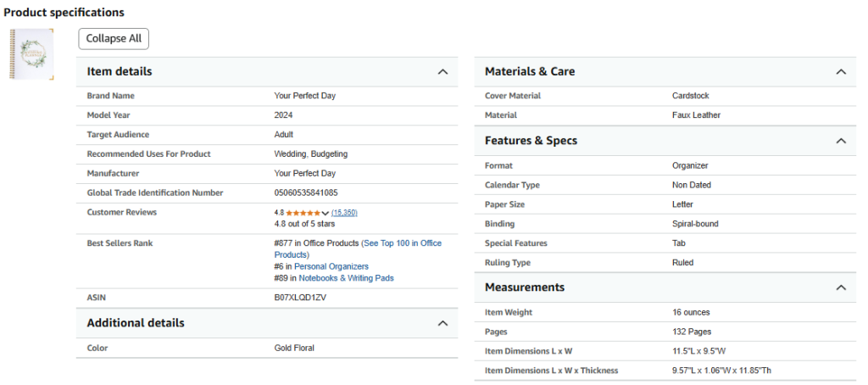Image resolution: width=868 pixels, height=385 pixels.
Task: Open the rating breakdown dropdown arrow
Action: click(325, 213)
